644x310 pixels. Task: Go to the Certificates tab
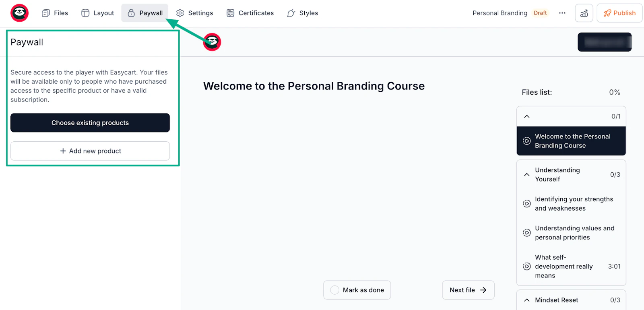coord(250,13)
